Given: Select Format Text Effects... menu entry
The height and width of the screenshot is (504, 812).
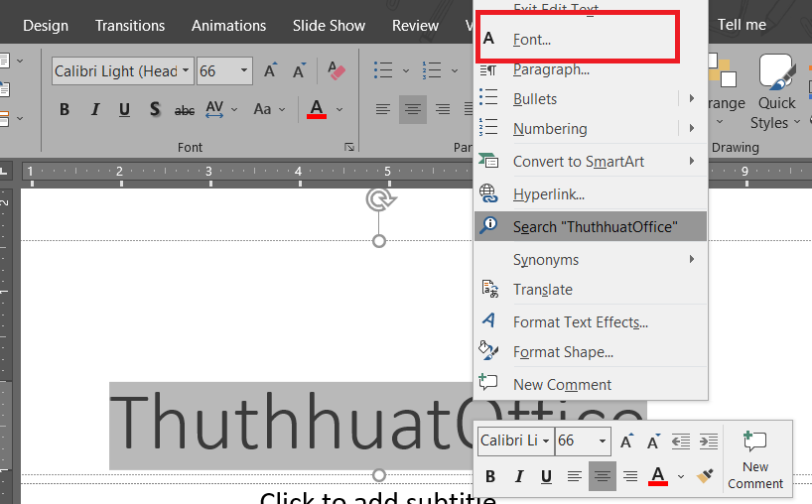Looking at the screenshot, I should coord(591,321).
